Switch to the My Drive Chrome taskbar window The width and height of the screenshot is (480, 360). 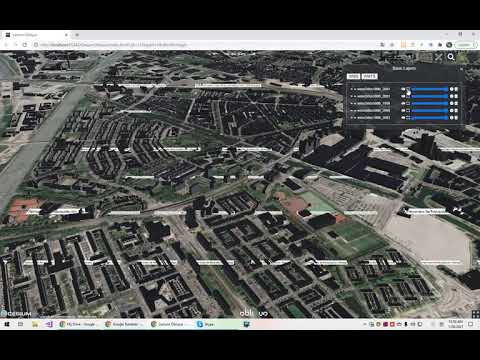[79, 324]
